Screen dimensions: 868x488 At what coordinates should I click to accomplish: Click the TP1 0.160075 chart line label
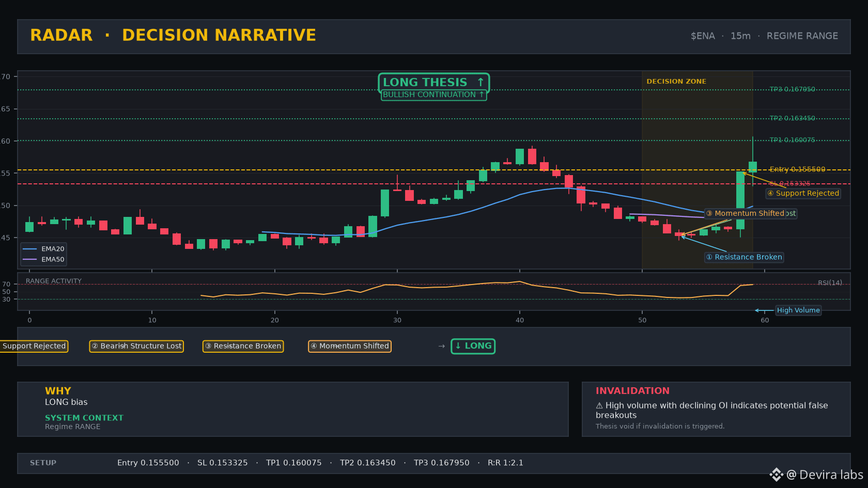[793, 140]
